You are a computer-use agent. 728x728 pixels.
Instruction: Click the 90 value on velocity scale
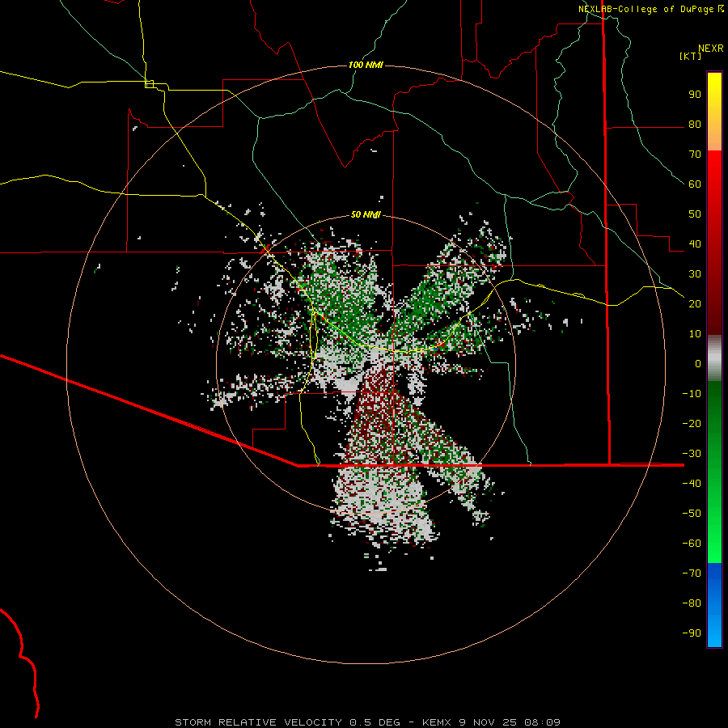click(695, 95)
